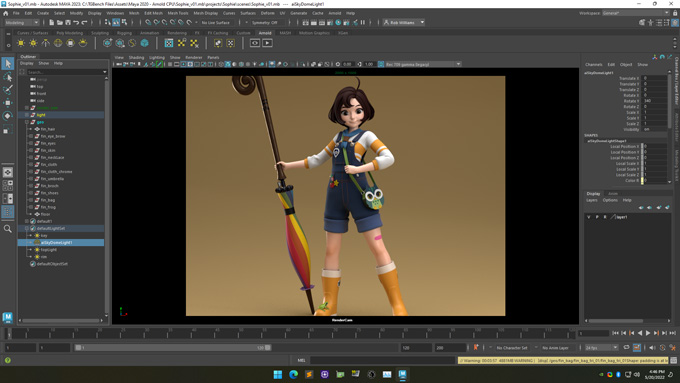Open Arnold TX Manager shelf icon
This screenshot has width=680, height=383.
point(169,43)
